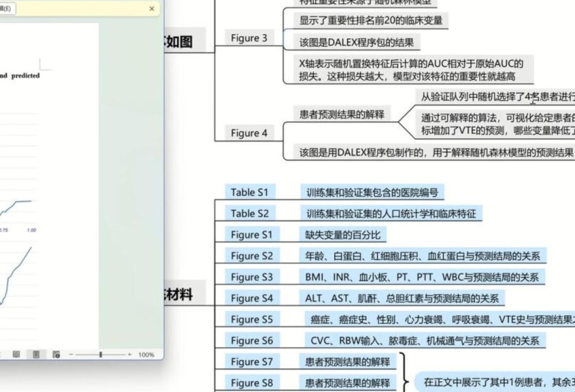Select the Figure 3 mind map node
Screen dimensions: 575x392
click(249, 38)
